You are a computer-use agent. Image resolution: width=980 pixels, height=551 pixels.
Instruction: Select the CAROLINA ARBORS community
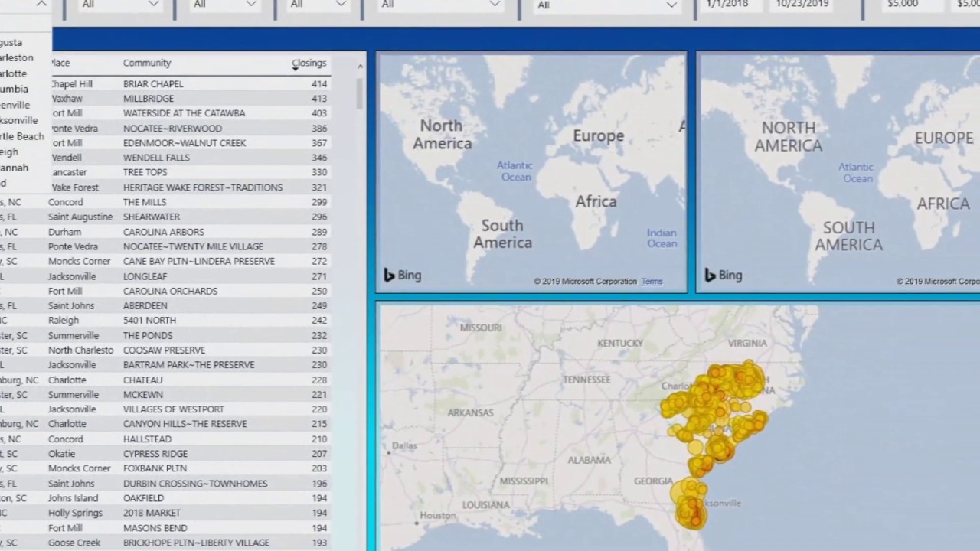pyautogui.click(x=164, y=231)
